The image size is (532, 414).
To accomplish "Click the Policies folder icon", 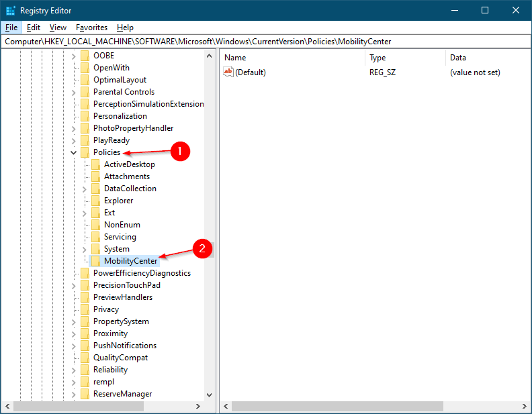I will pos(85,152).
